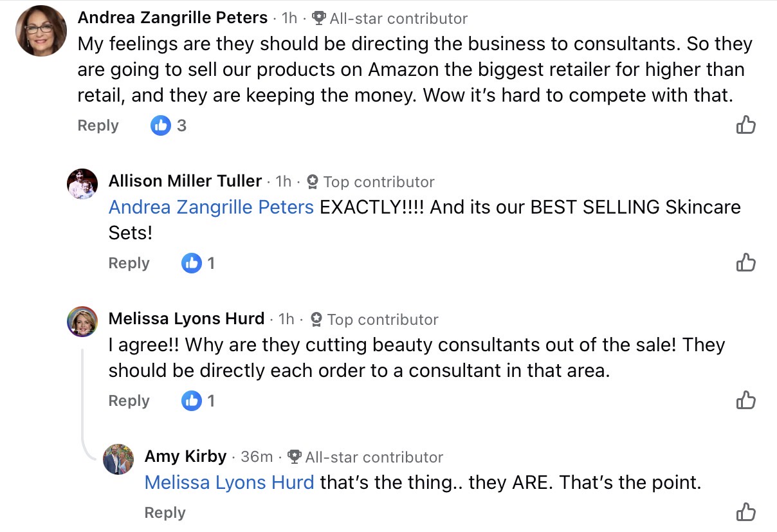Viewport: 777px width, 532px height.
Task: Like Allison Miller Tuller's comment
Action: (x=745, y=262)
